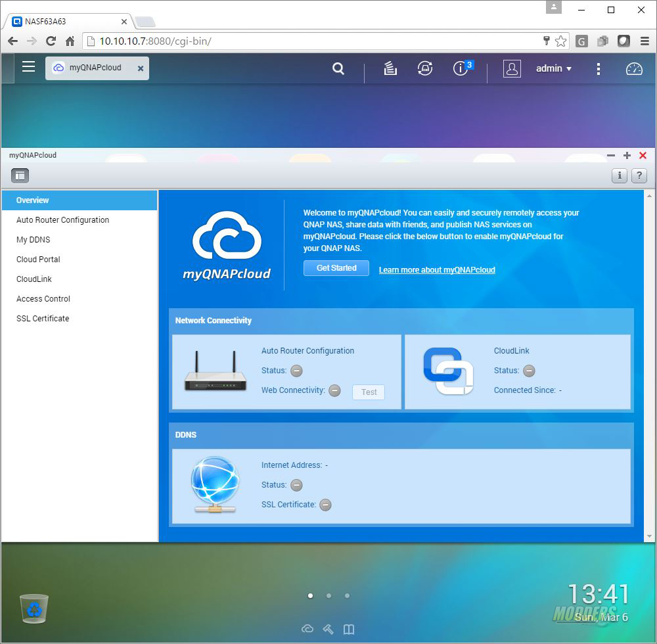
Task: Toggle the sidebar panel layout icon
Action: point(20,175)
